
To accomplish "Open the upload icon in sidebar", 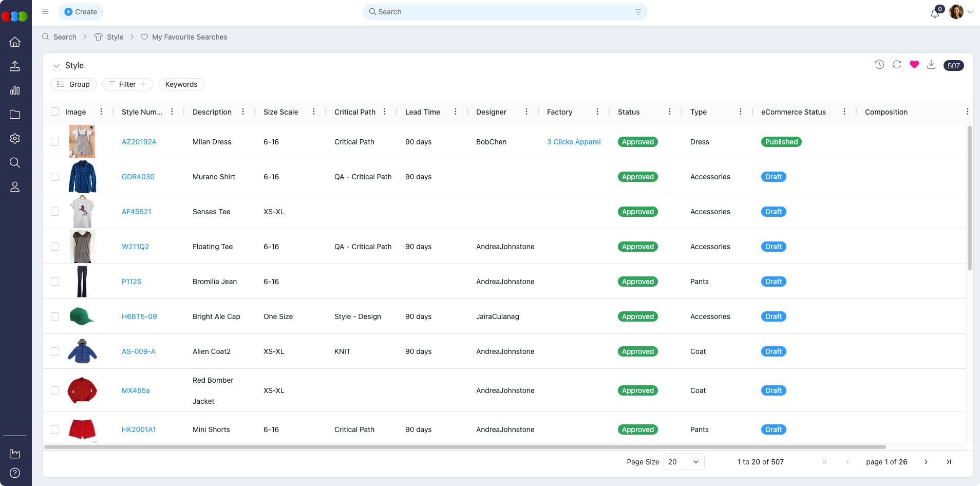I will (x=15, y=66).
